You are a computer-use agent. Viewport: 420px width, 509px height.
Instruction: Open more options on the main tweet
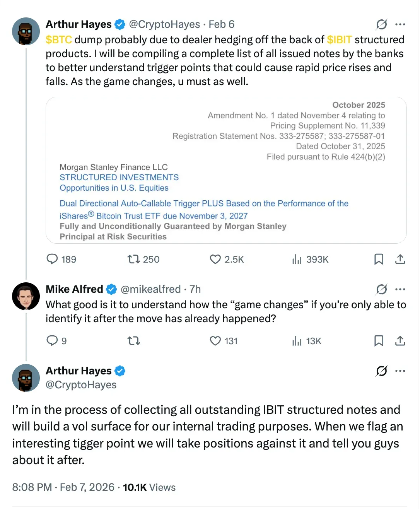click(400, 371)
